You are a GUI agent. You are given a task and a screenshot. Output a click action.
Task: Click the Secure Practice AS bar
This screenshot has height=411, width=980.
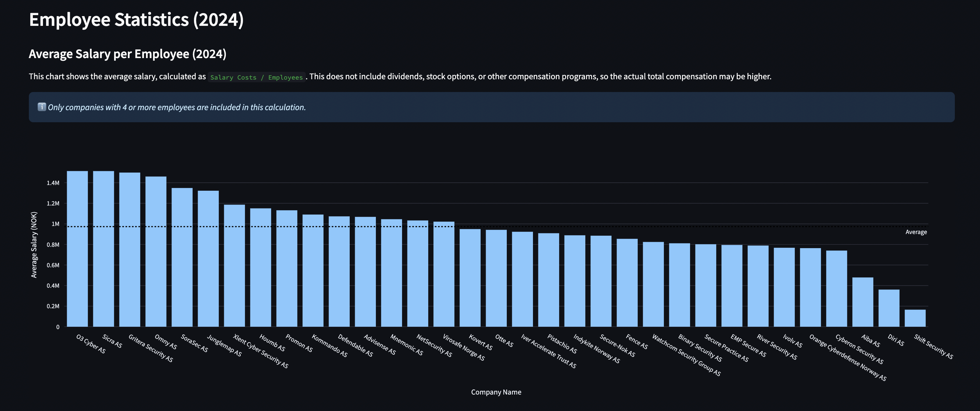[706, 285]
